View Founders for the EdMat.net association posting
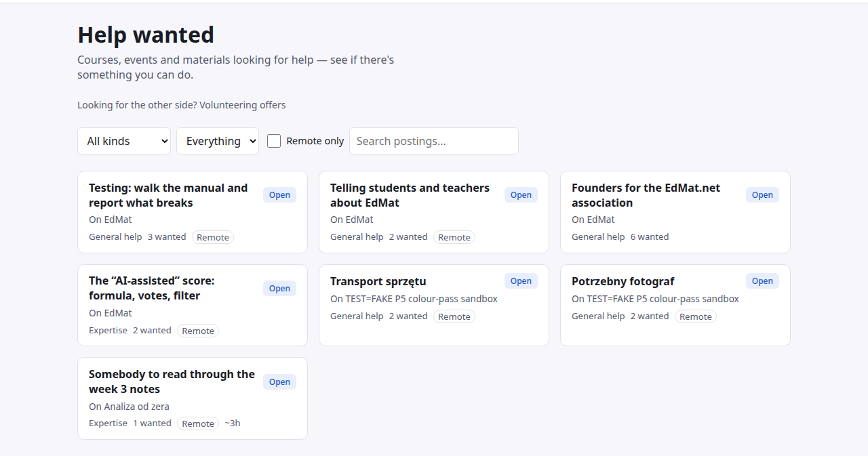Screen dimensions: 868x456 [x=646, y=195]
